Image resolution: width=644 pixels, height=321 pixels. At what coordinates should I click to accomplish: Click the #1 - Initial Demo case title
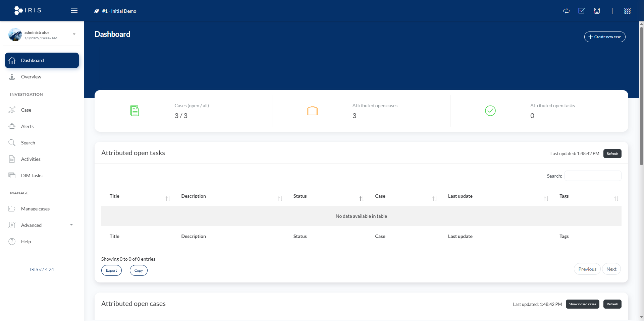[x=119, y=11]
